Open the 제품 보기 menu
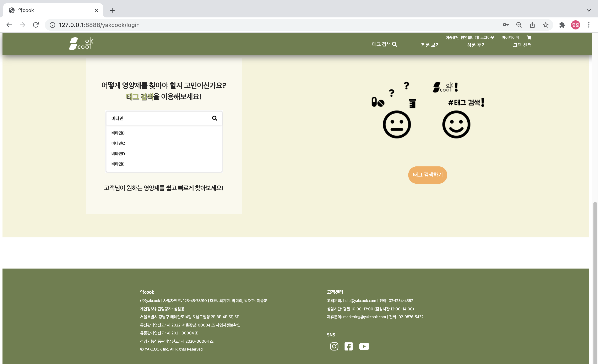Viewport: 598px width, 364px height. [430, 45]
